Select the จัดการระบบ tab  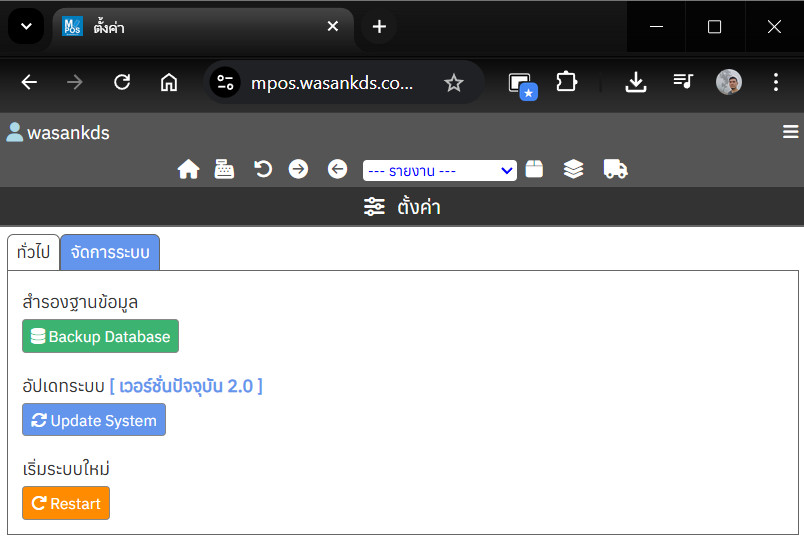point(110,252)
